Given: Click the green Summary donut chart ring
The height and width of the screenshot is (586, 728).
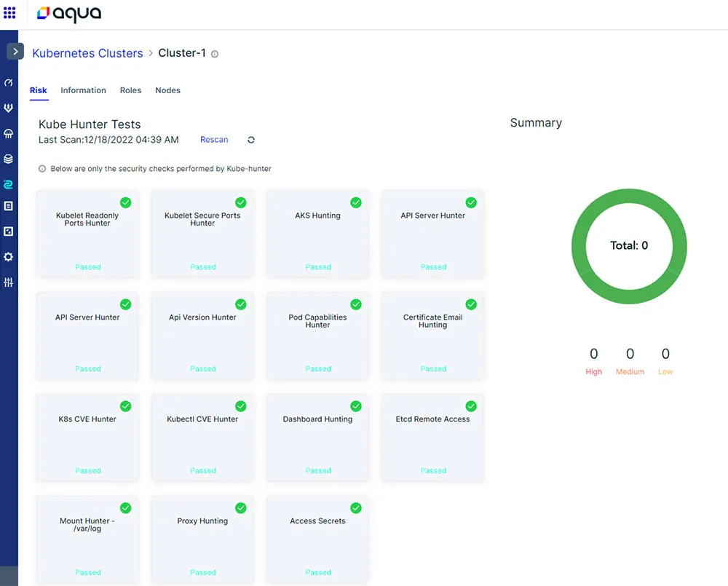Looking at the screenshot, I should pyautogui.click(x=629, y=195).
